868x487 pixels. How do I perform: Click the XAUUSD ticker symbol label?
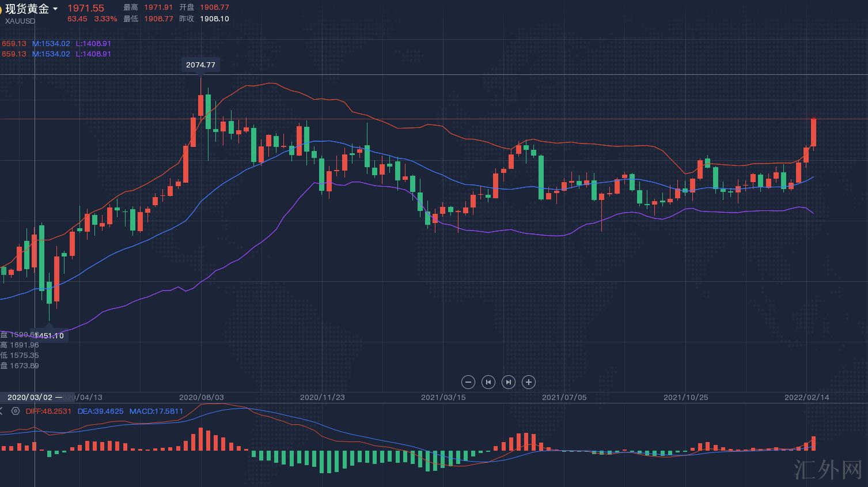pos(20,21)
